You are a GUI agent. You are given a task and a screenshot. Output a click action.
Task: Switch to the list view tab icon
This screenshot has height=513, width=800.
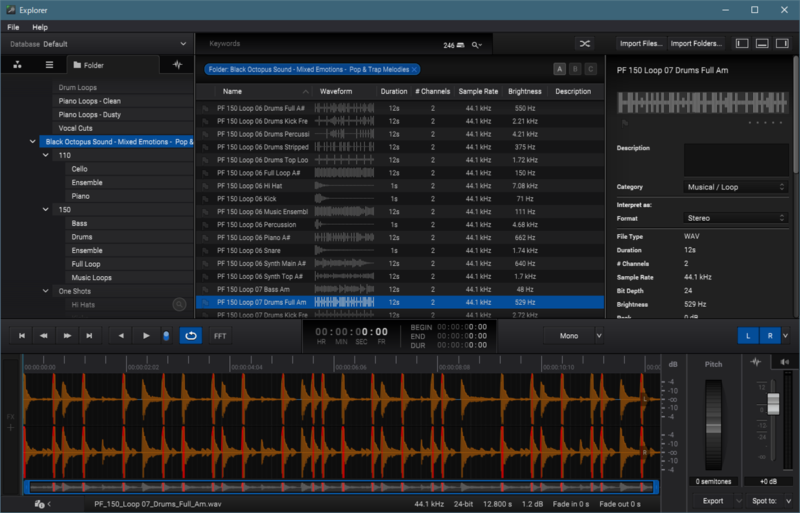49,65
